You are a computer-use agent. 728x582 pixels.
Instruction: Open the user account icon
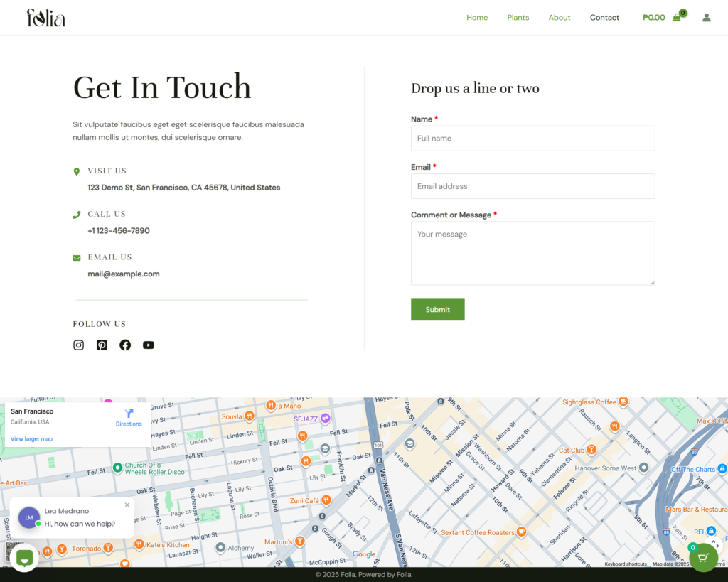[x=706, y=18]
